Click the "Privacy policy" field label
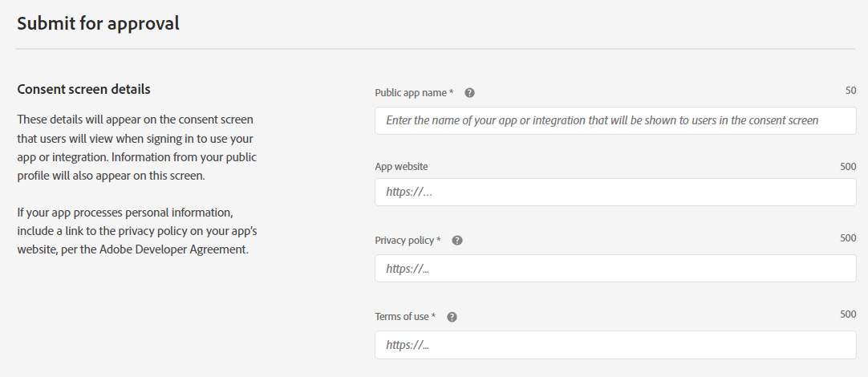The image size is (868, 377). (407, 241)
